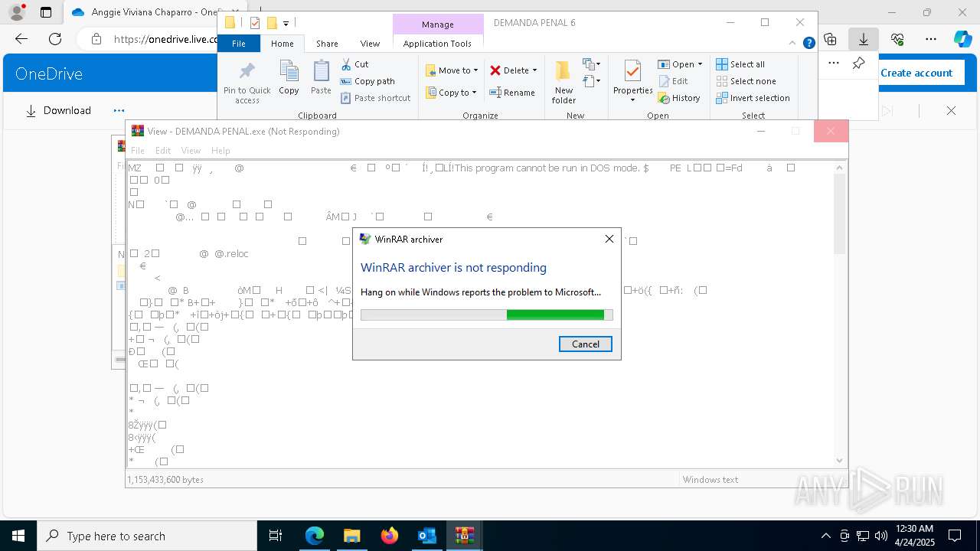Open Explorer Help question mark icon

pyautogui.click(x=808, y=44)
